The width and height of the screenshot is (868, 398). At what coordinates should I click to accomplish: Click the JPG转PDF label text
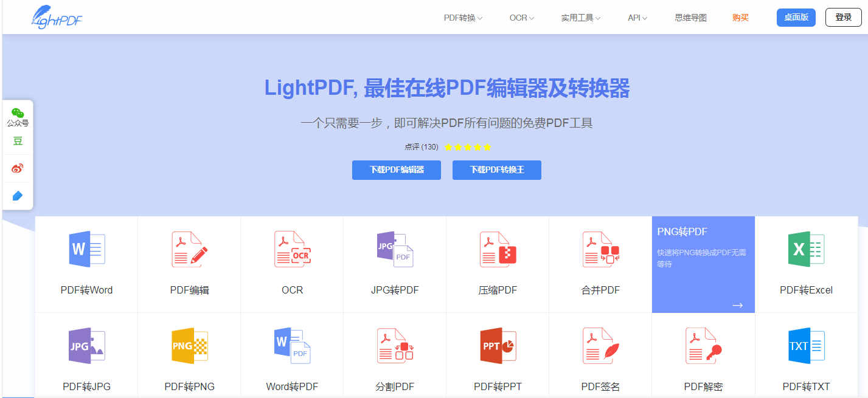click(x=395, y=290)
